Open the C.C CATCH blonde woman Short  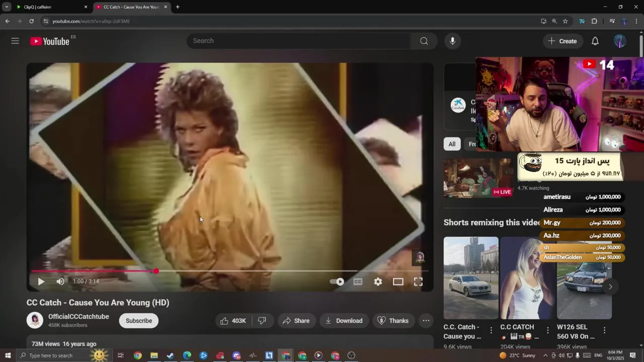click(x=527, y=278)
